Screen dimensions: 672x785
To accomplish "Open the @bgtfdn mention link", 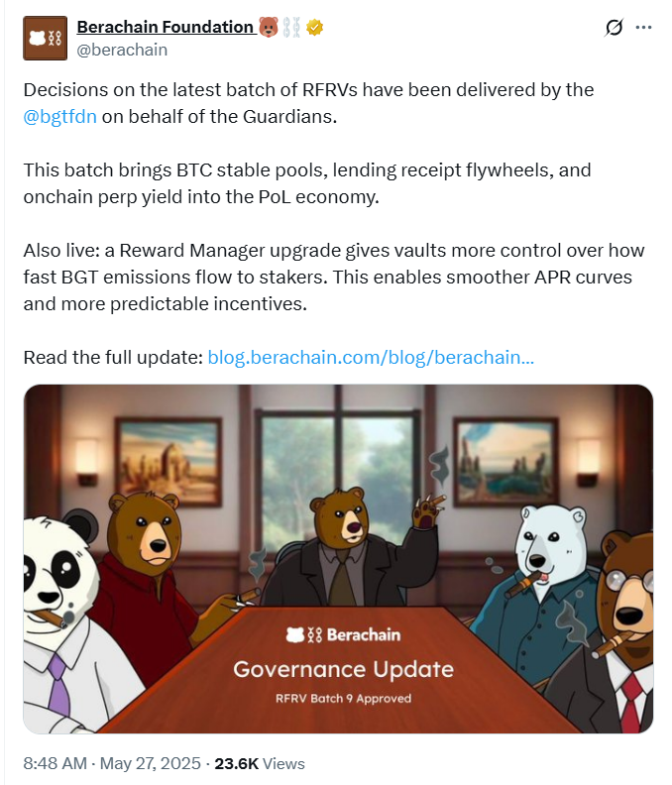I will point(59,117).
